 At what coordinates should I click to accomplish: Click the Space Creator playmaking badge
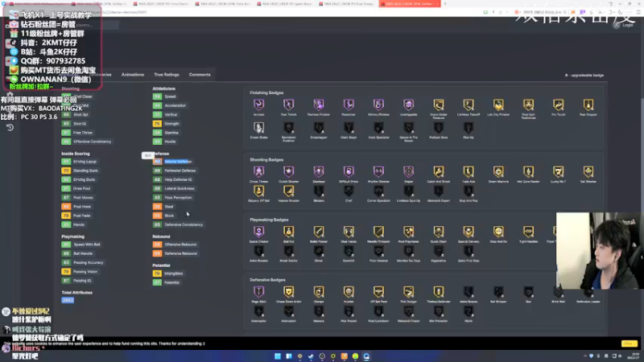(x=258, y=232)
